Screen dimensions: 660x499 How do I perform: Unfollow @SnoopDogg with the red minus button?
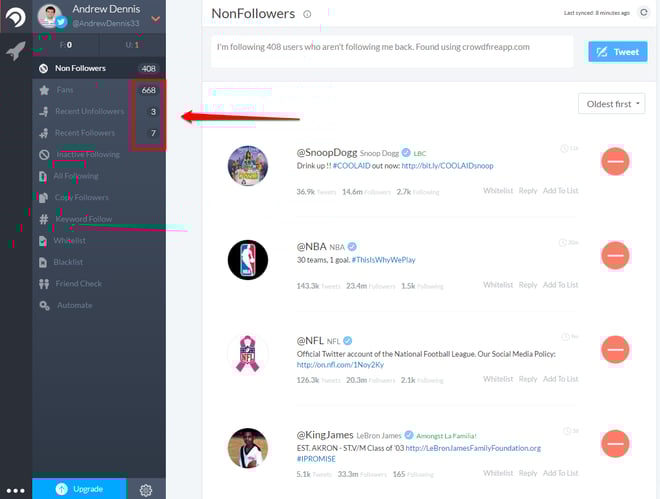pyautogui.click(x=615, y=161)
